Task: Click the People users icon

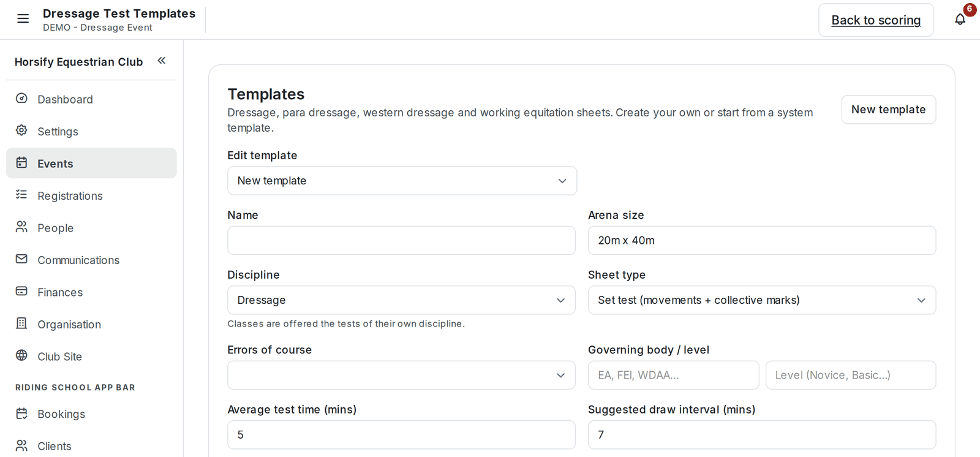Action: coord(21,227)
